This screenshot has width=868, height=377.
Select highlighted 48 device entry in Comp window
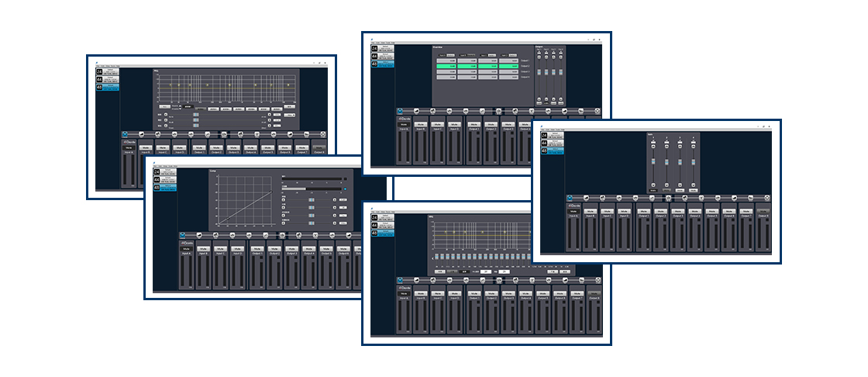coord(164,187)
